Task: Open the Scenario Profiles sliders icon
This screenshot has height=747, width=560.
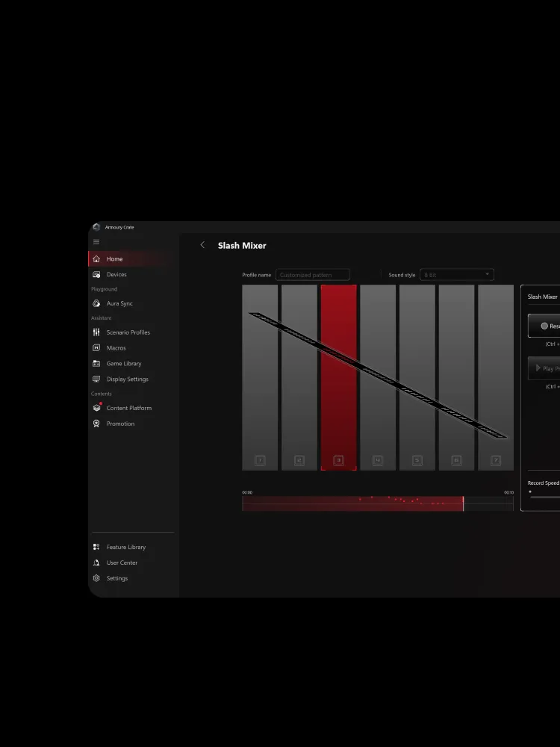Action: (96, 332)
